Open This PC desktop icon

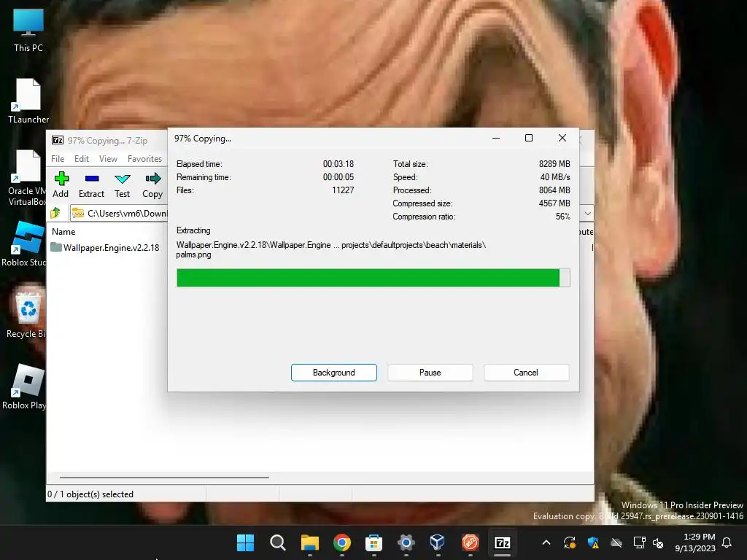pyautogui.click(x=28, y=31)
